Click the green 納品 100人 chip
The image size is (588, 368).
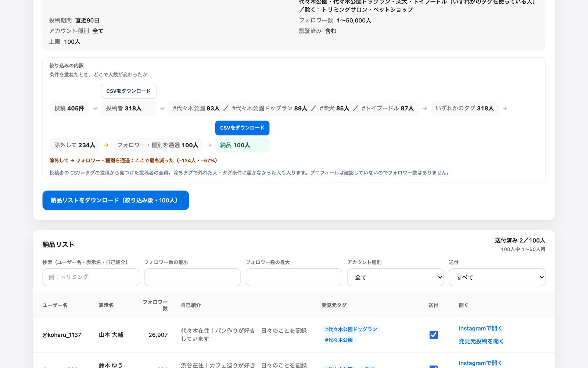[x=242, y=145]
